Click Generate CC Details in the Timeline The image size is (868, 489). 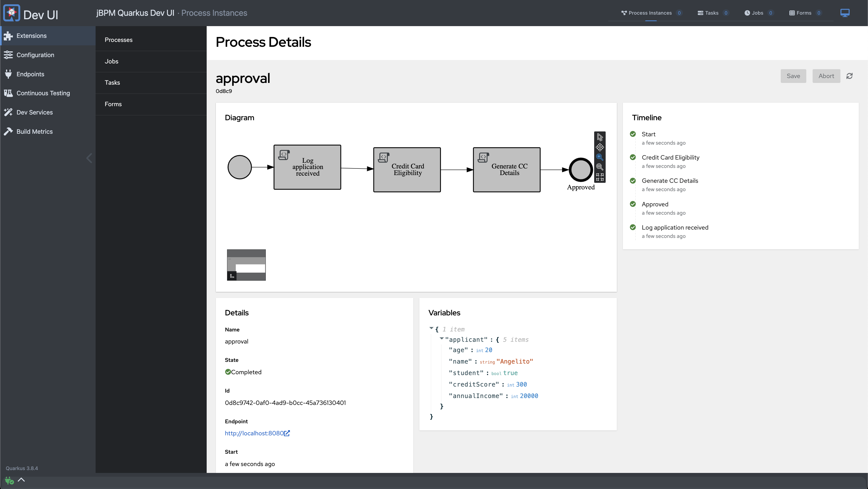tap(670, 181)
